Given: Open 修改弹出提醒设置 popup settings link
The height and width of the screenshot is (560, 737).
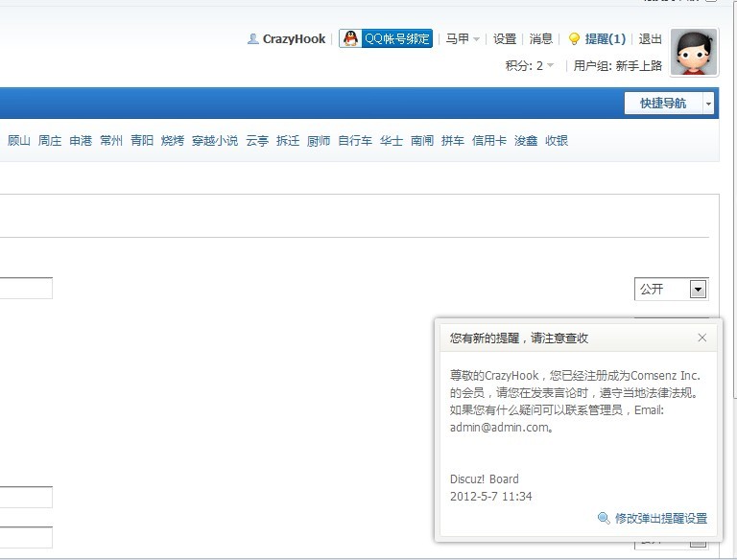Looking at the screenshot, I should [661, 518].
